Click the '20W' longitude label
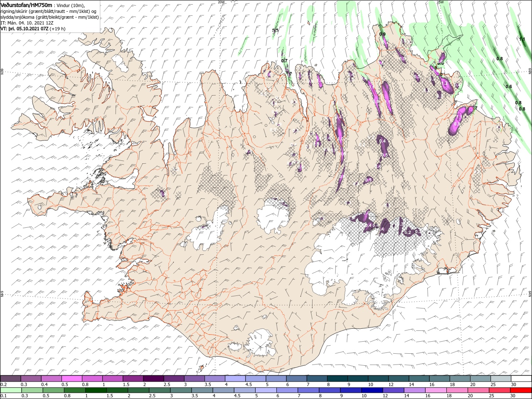This screenshot has width=532, height=399. tap(221, 2)
